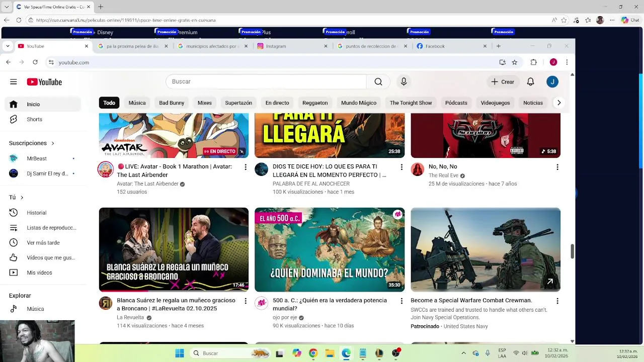Screen dimensions: 644x362
Task: Open Blanca Suárez Broncano video thumbnail
Action: pos(174,249)
